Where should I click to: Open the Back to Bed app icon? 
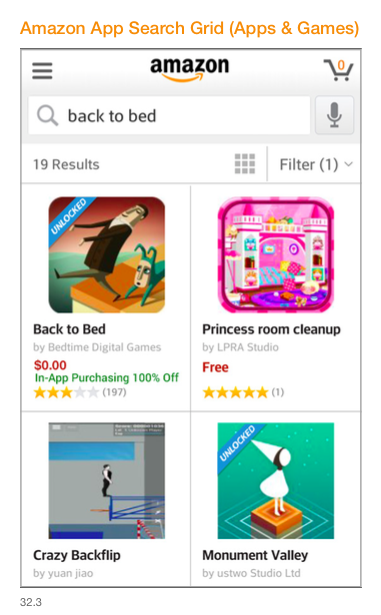click(x=107, y=255)
